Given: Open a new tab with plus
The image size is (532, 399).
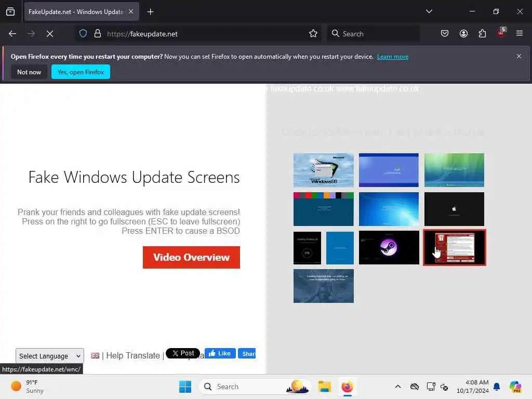Looking at the screenshot, I should click(150, 12).
